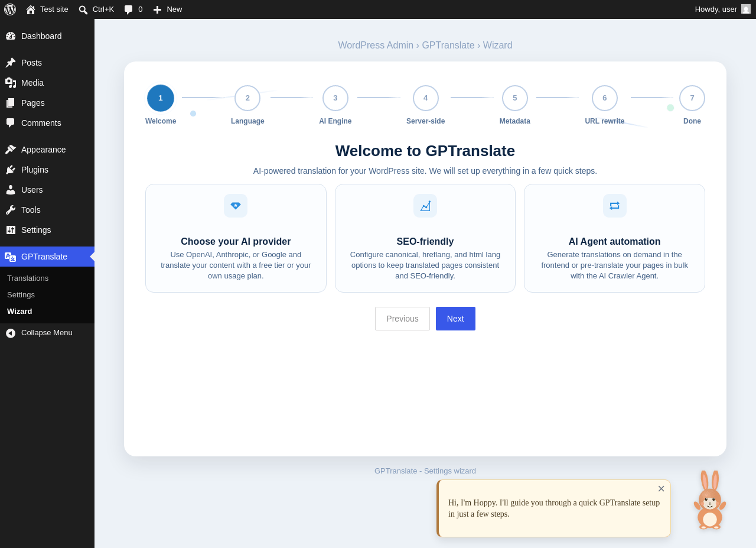Click the user avatar in admin bar

pyautogui.click(x=746, y=9)
